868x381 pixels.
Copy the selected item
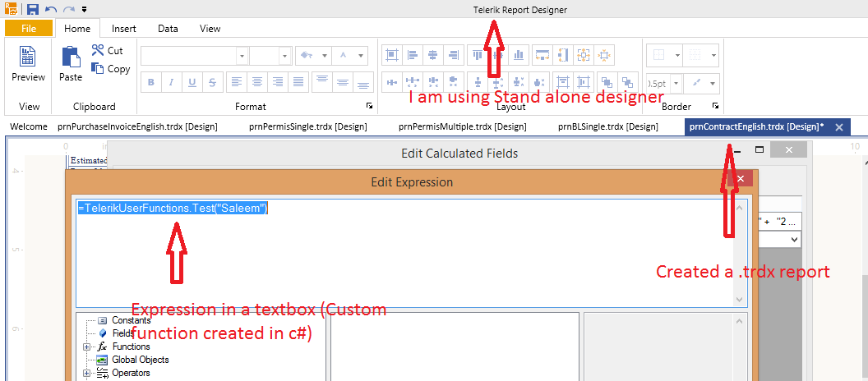(x=111, y=69)
